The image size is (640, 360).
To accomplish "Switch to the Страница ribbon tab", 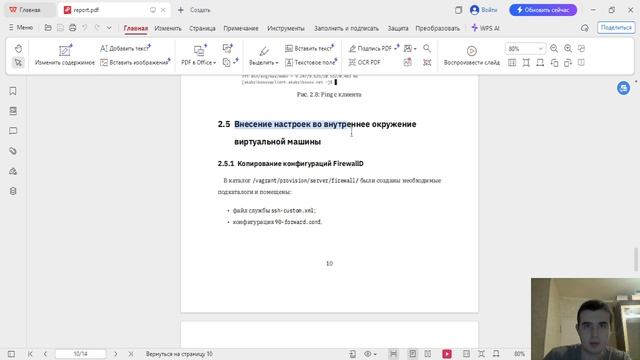I will (x=202, y=28).
